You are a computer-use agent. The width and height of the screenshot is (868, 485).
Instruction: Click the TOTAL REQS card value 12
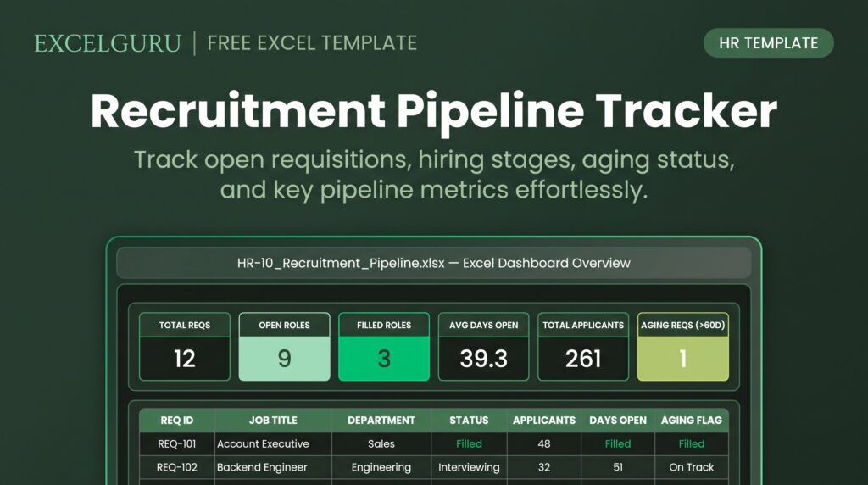[185, 359]
